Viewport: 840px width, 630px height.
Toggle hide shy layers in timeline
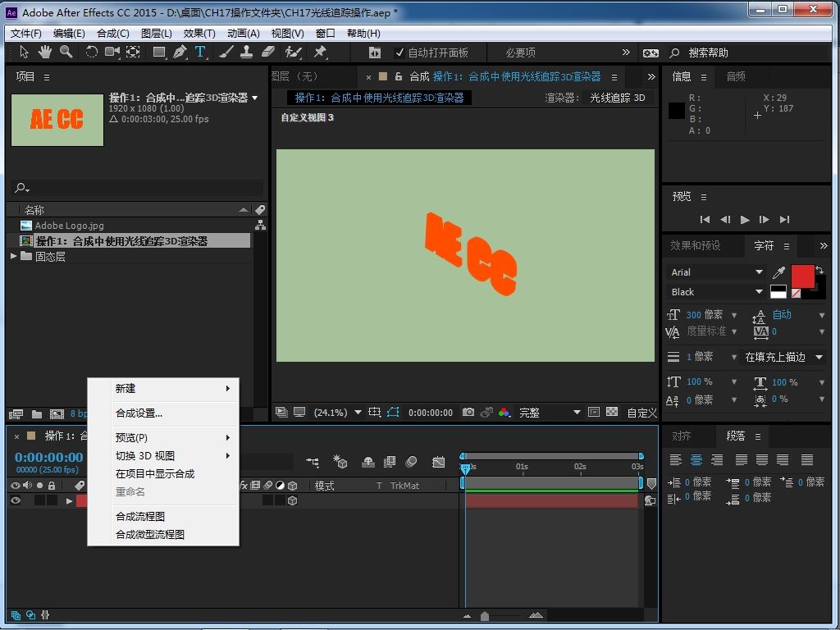(368, 462)
